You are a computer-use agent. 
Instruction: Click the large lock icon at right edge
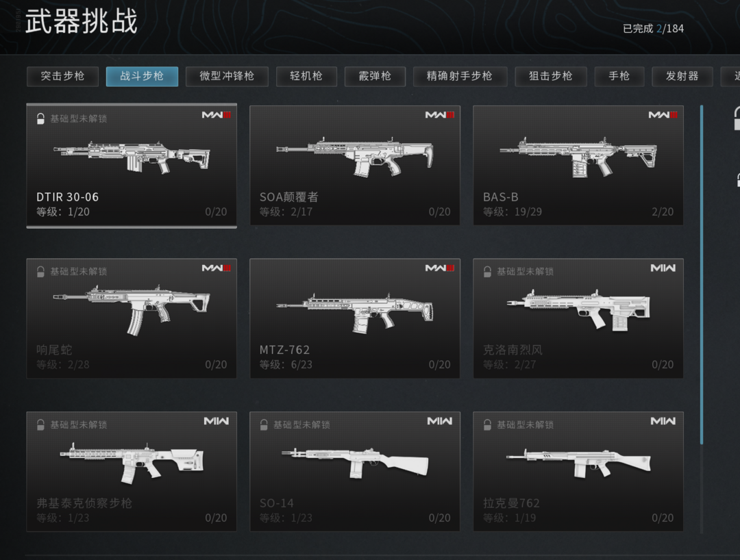(x=736, y=118)
